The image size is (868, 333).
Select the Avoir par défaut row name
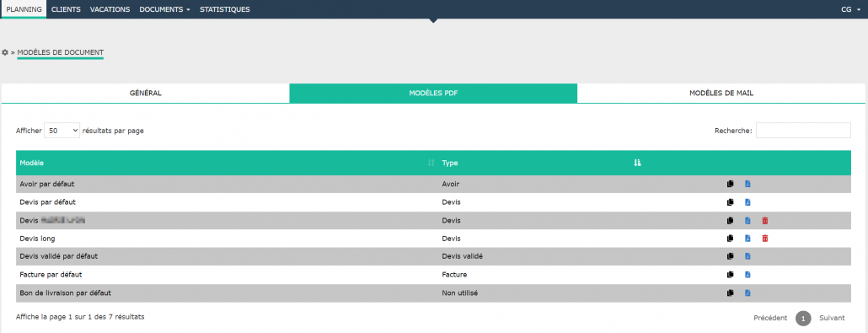(47, 184)
